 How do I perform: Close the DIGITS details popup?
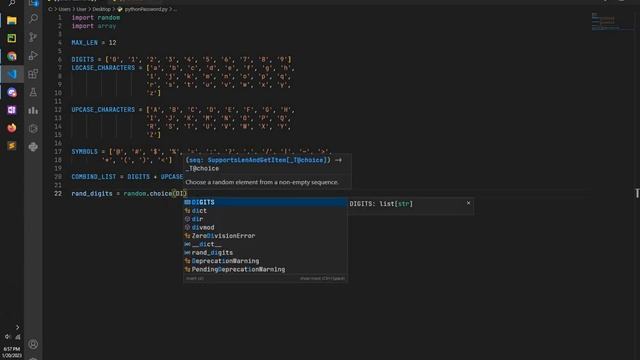(x=468, y=203)
